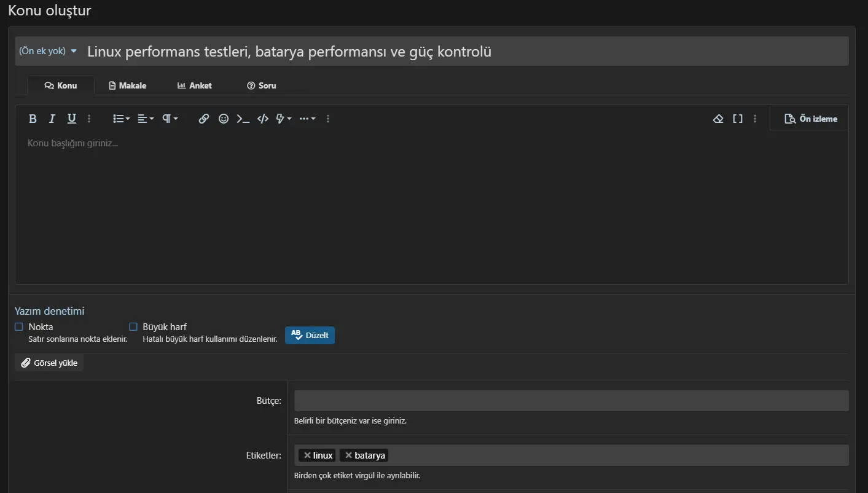868x493 pixels.
Task: Toggle italic formatting in the editor
Action: 52,119
